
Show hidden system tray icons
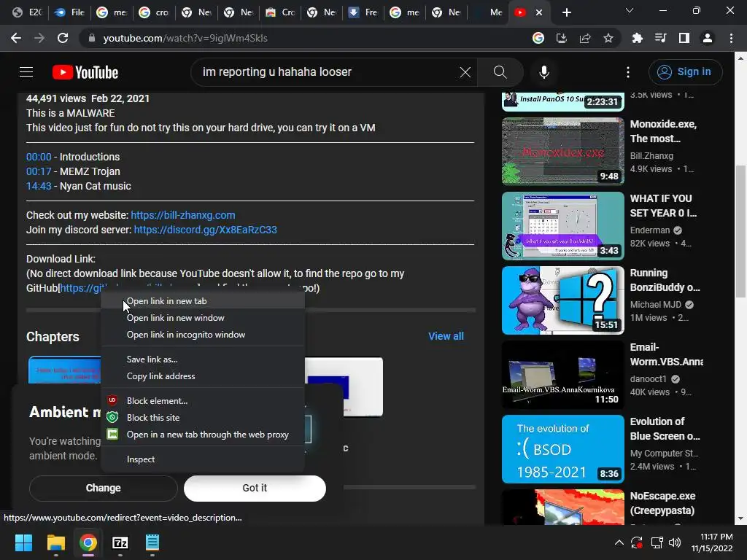pos(619,542)
